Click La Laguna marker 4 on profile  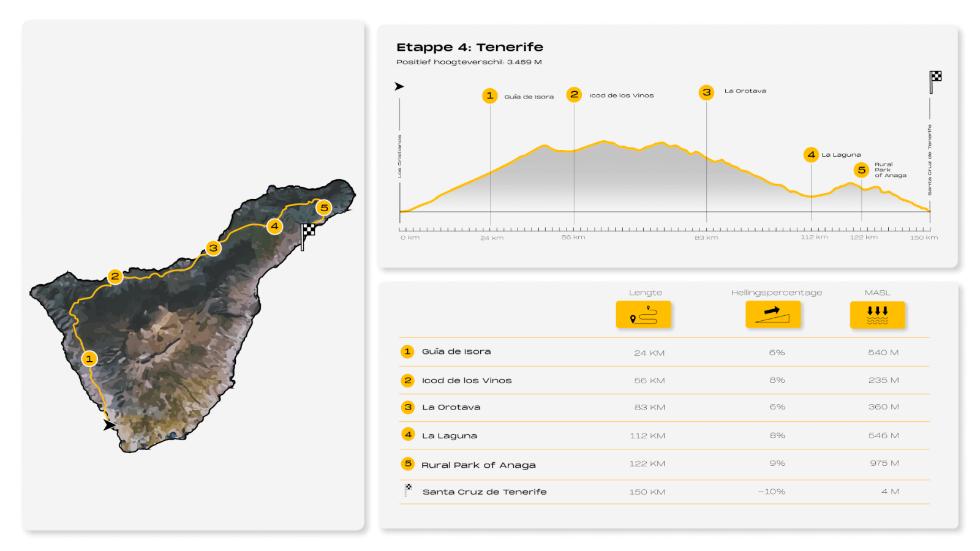811,154
